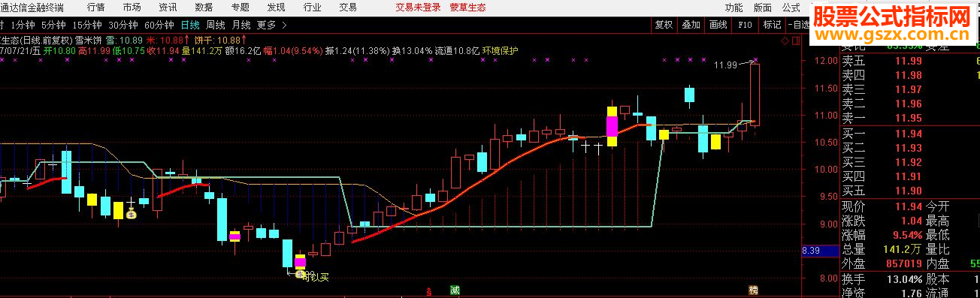
Task: Click the 振1.24(11.38%) amplitude value
Action: pyautogui.click(x=357, y=51)
